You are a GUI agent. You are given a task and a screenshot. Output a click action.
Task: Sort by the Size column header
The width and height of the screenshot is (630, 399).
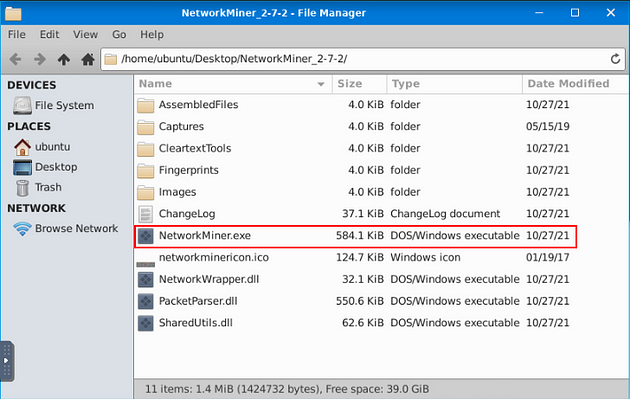(360, 84)
